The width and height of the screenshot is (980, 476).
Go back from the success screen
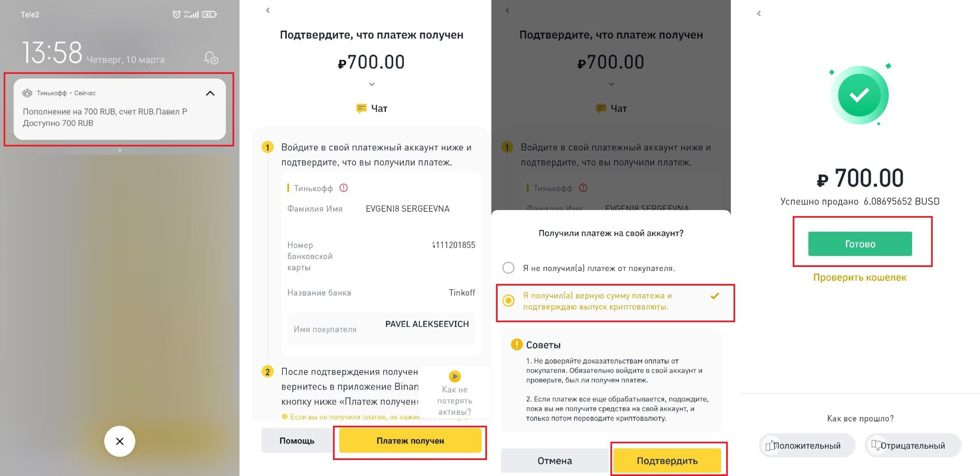pyautogui.click(x=759, y=13)
